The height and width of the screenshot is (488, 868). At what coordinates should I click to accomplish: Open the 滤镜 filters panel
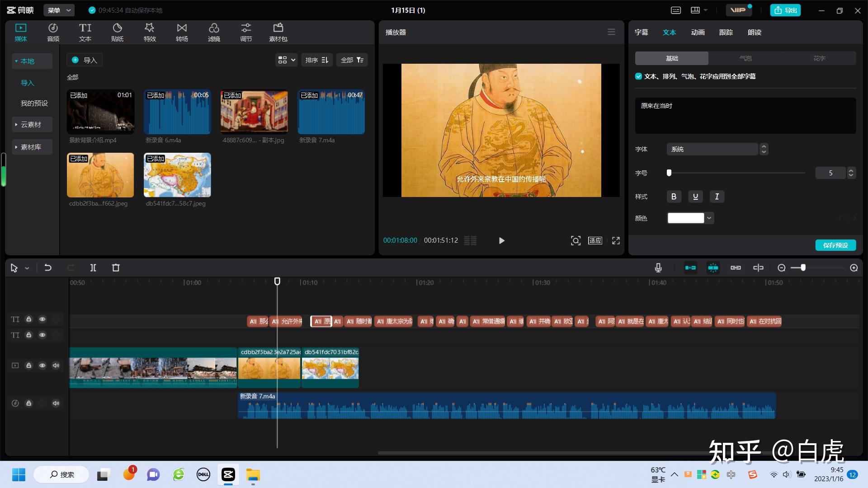click(x=214, y=33)
